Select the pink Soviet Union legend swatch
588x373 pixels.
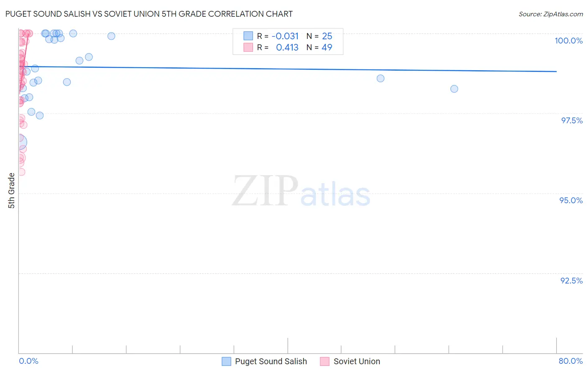325,361
